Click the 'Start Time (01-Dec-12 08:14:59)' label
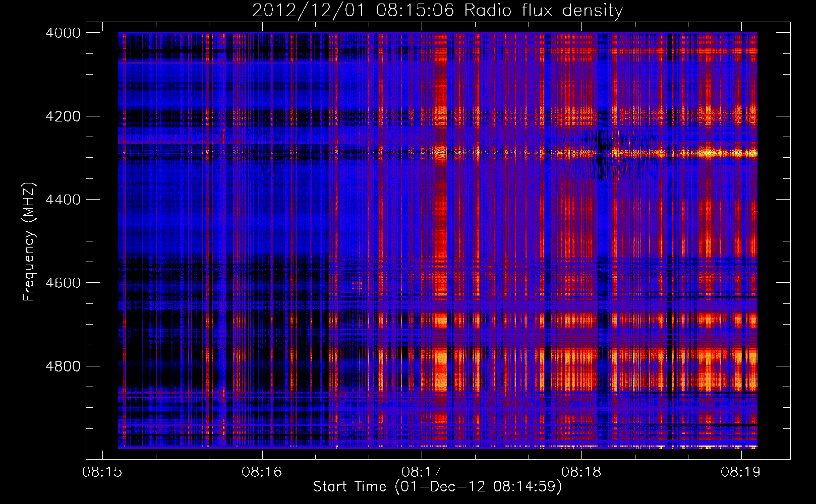Image resolution: width=816 pixels, height=504 pixels. tap(437, 487)
